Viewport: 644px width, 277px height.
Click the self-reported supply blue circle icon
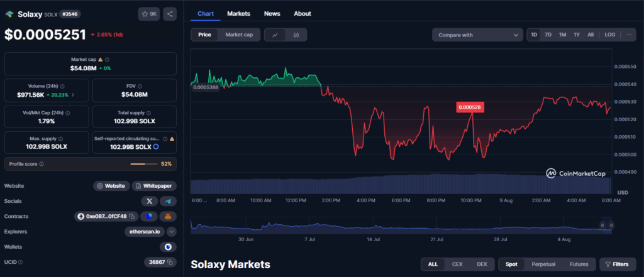click(x=156, y=147)
